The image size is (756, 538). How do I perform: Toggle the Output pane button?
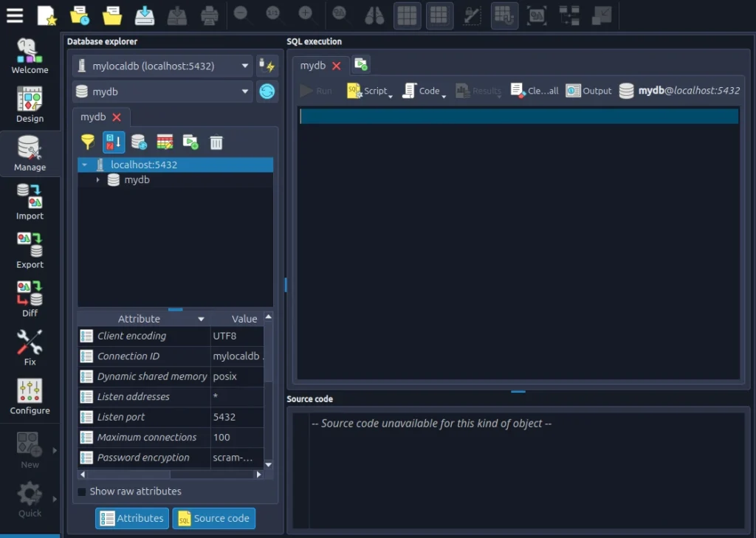[588, 91]
